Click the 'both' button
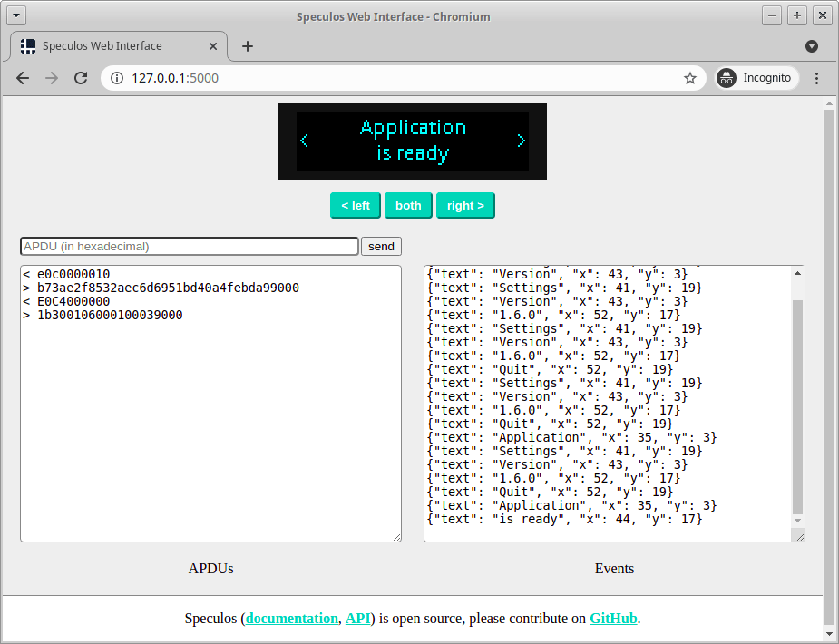The width and height of the screenshot is (839, 644). coord(408,205)
